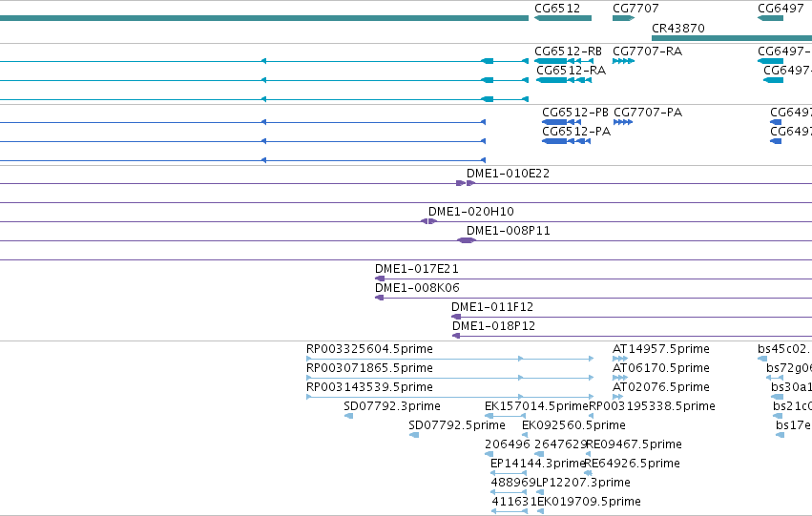The height and width of the screenshot is (516, 812).
Task: Click the EP14144.3prime EST label
Action: (x=537, y=464)
